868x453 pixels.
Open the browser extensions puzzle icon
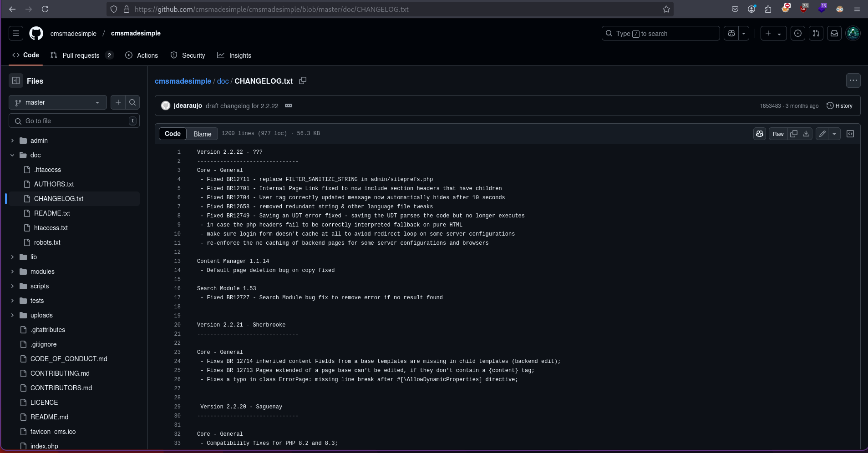tap(768, 9)
